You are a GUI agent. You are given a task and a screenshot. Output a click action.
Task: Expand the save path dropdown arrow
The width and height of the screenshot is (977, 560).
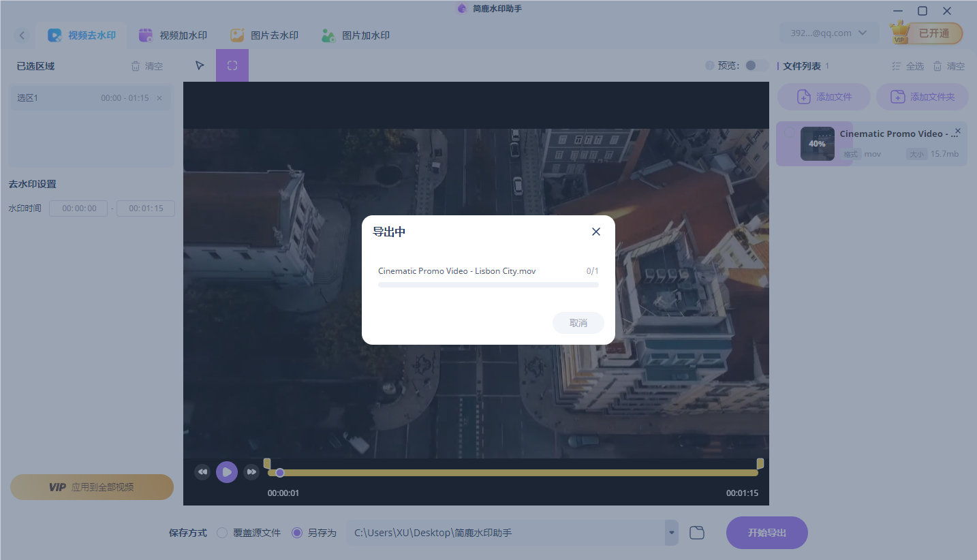click(x=672, y=533)
